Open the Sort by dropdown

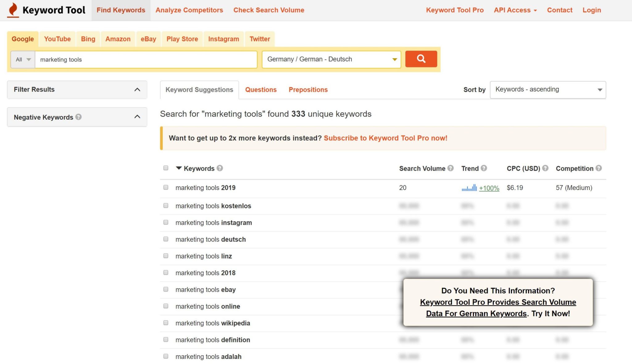tap(548, 90)
